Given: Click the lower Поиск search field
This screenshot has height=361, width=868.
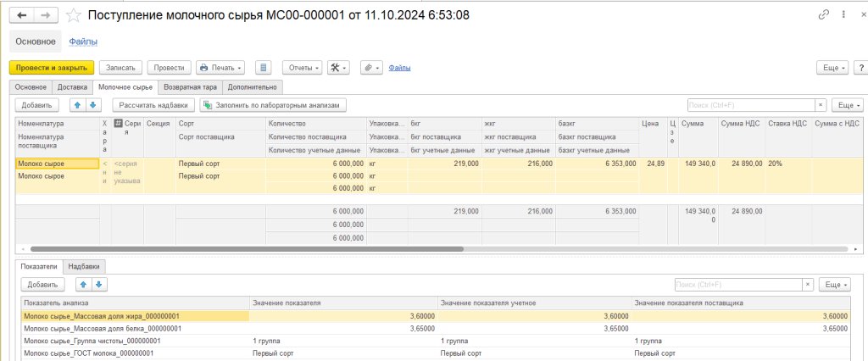Looking at the screenshot, I should tap(737, 285).
